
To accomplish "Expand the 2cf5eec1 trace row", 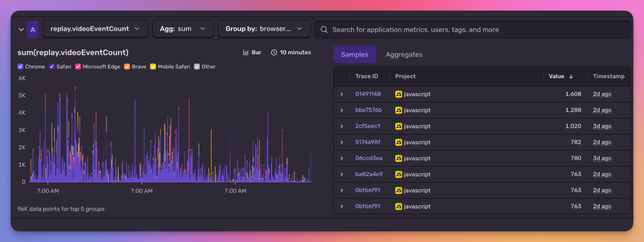I will [x=341, y=126].
